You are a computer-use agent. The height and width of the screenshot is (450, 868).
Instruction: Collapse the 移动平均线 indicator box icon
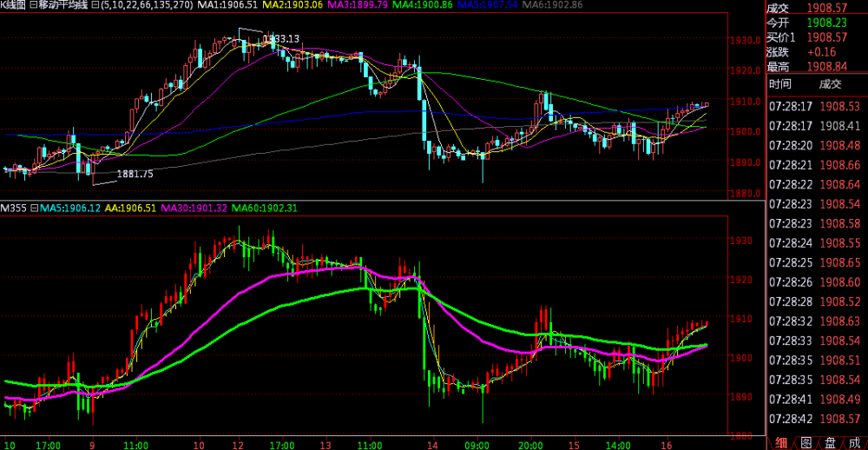(x=33, y=5)
